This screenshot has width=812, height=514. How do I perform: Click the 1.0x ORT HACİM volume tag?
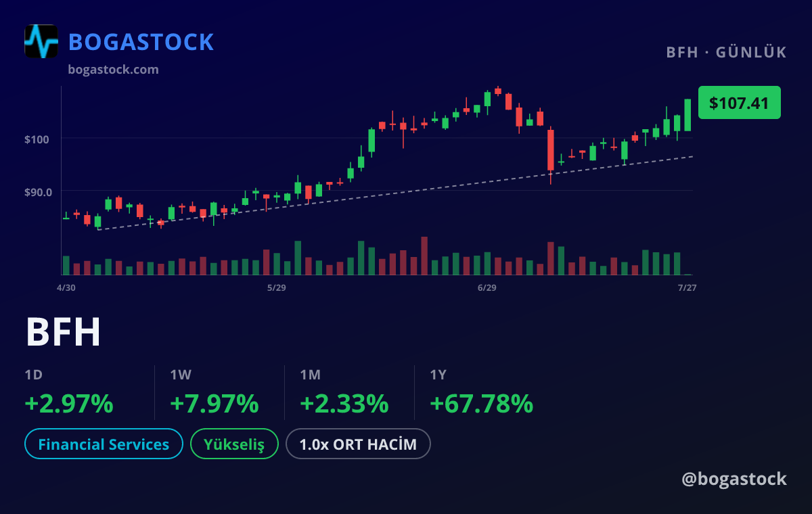358,444
